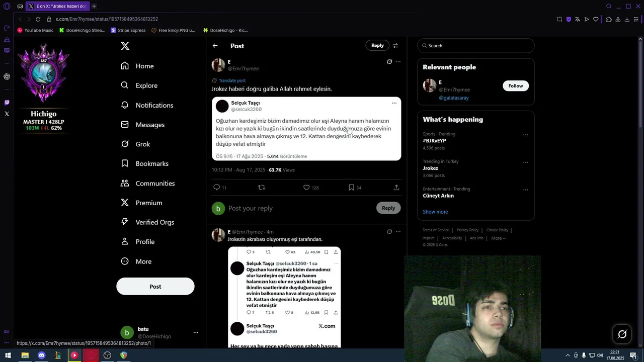Repost using the retweet icon
644x362 pixels.
tap(262, 188)
